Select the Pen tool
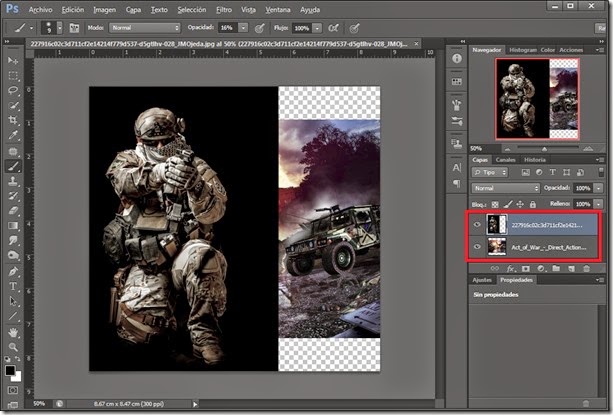 click(13, 271)
